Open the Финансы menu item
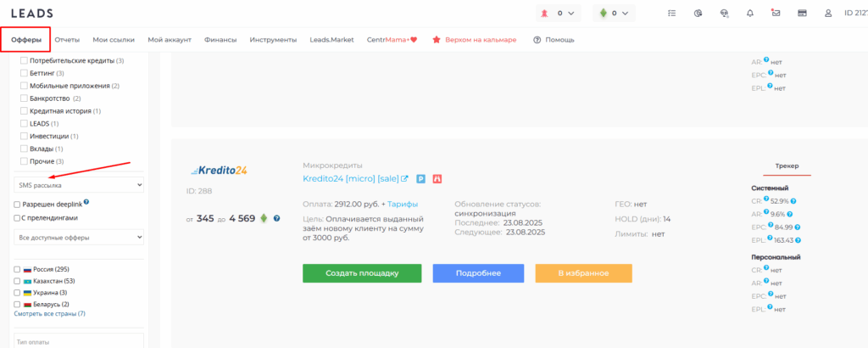The image size is (868, 348). coord(220,40)
